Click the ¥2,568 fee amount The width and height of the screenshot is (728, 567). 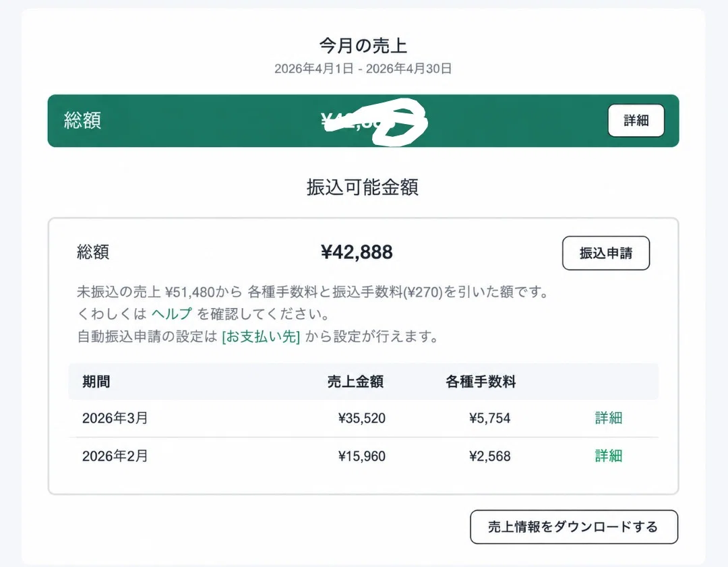[x=490, y=456]
